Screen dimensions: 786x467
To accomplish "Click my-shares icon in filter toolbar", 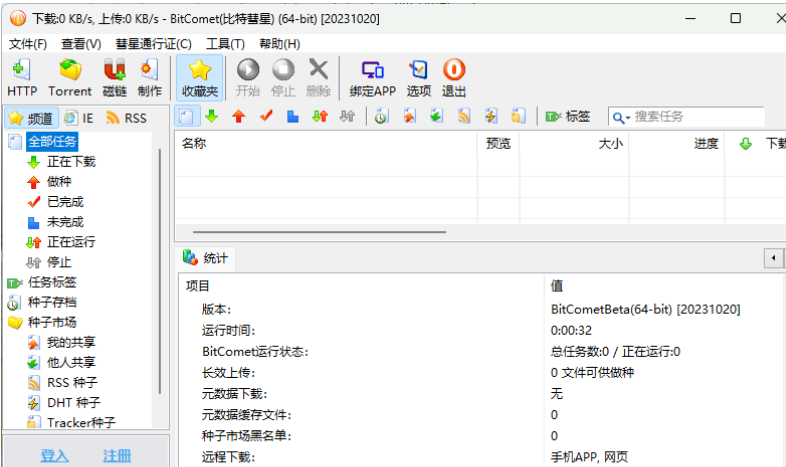I will click(410, 117).
